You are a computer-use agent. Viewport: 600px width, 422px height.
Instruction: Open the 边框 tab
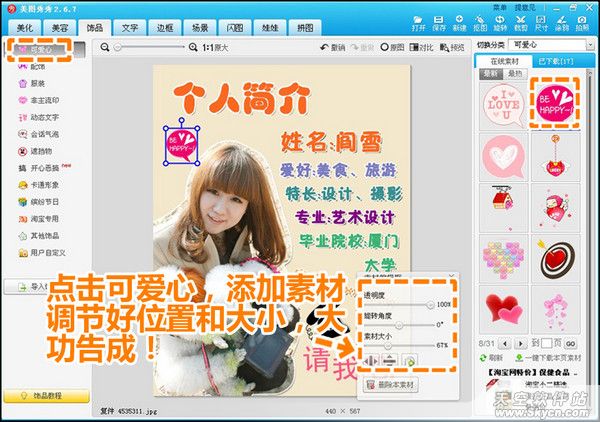(x=165, y=28)
